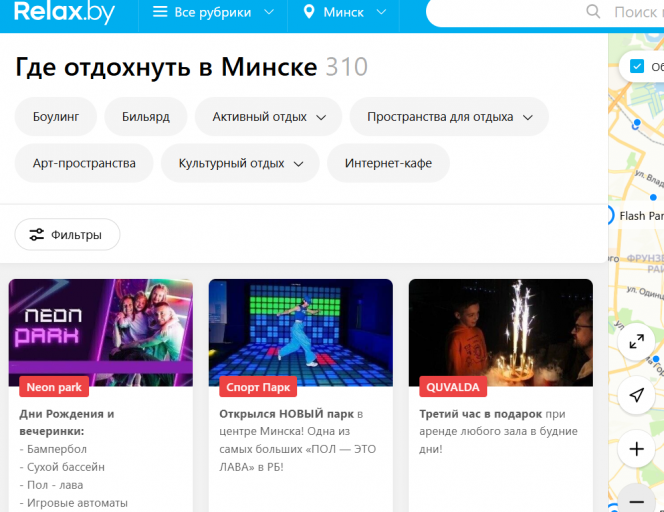This screenshot has width=664, height=512.
Task: Select the Бильярд category chip
Action: 146,116
